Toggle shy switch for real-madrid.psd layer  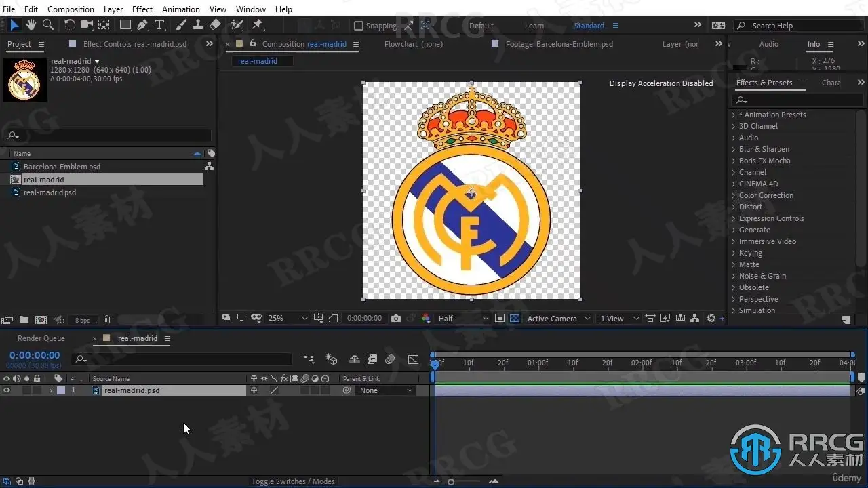point(254,390)
